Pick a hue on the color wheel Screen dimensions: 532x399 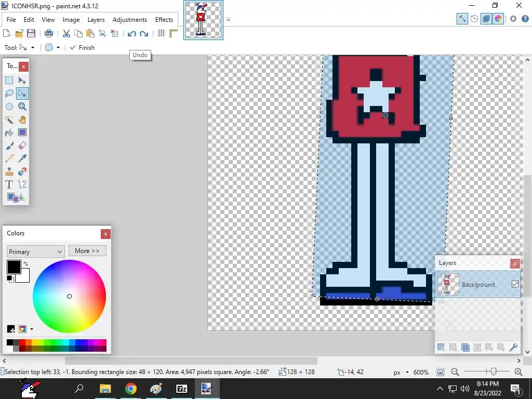tap(69, 296)
